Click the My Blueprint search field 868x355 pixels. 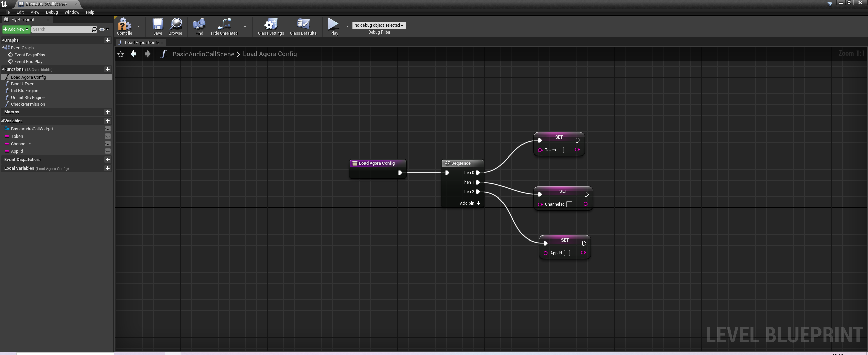[x=61, y=29]
